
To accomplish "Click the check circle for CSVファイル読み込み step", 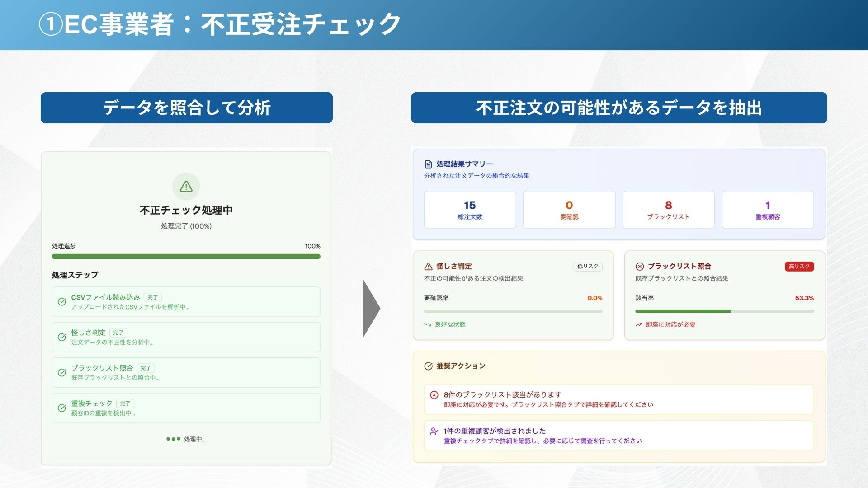I will coord(62,302).
